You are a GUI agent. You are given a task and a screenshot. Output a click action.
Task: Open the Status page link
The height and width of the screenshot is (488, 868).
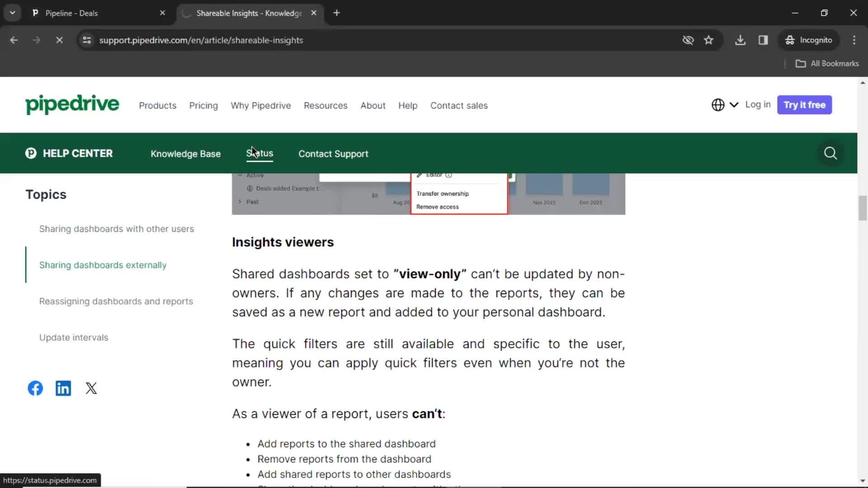pos(259,154)
